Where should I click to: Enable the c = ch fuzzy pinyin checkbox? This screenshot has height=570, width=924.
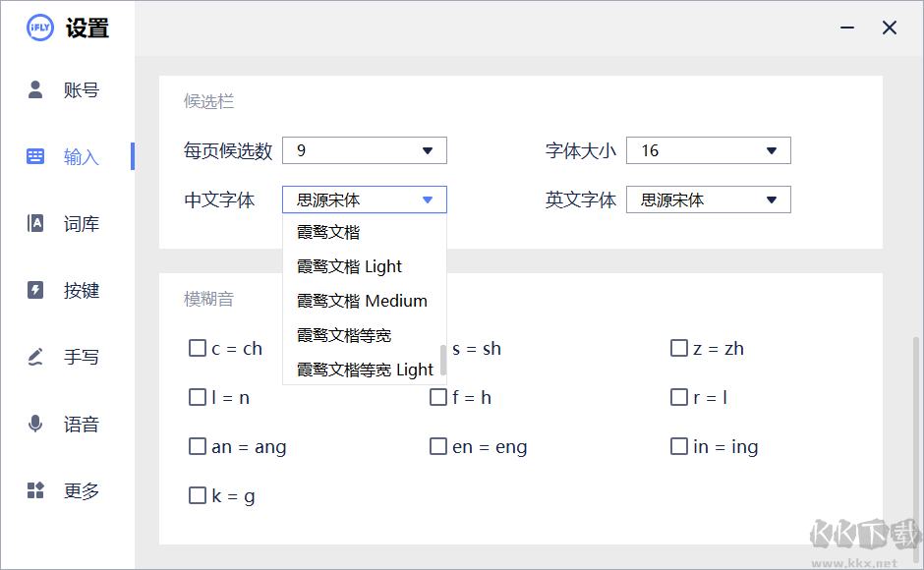coord(197,348)
